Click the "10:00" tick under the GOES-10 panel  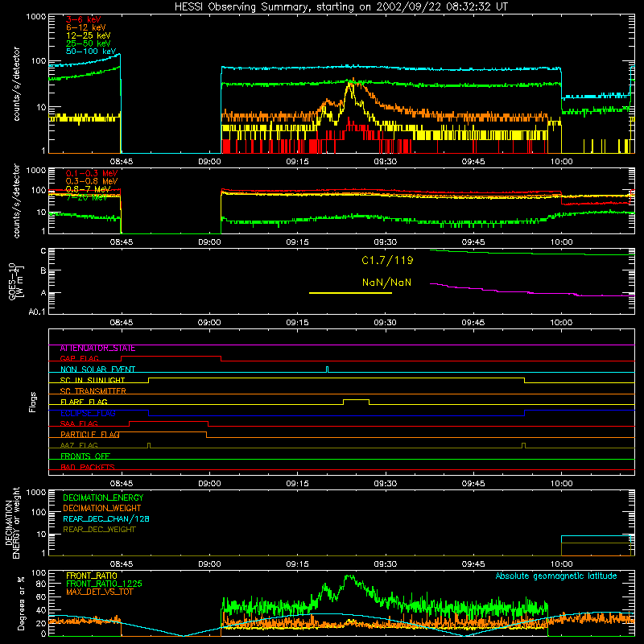click(561, 323)
